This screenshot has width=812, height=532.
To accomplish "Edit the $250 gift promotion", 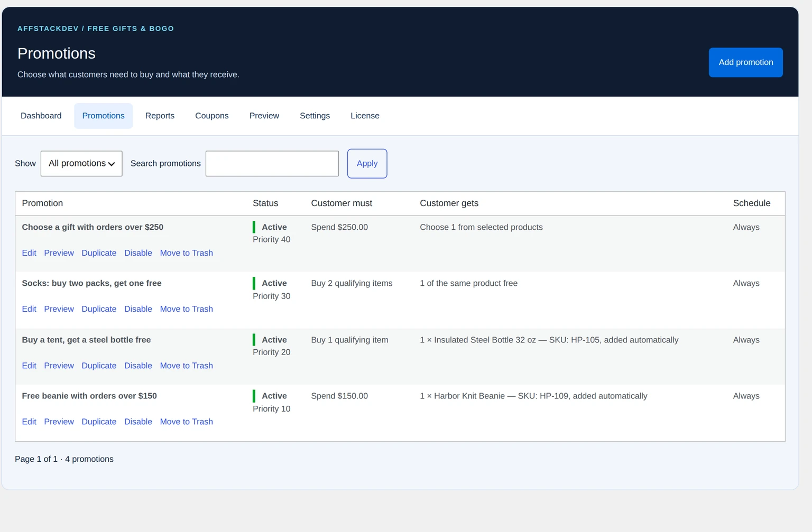I will click(x=29, y=253).
